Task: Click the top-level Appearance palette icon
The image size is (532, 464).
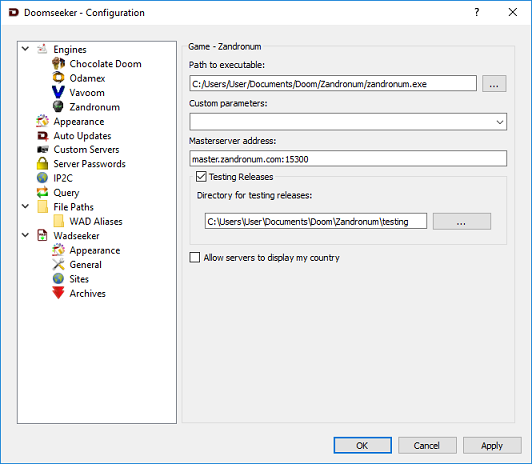Action: tap(42, 121)
